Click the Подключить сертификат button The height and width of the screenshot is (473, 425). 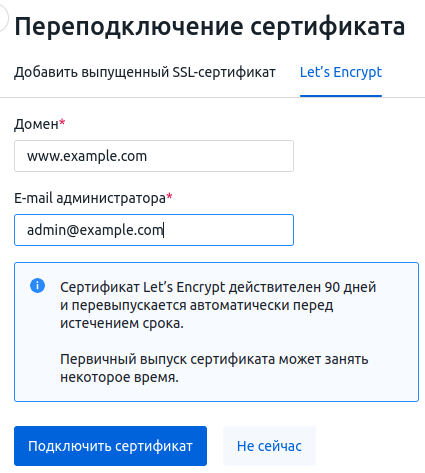pyautogui.click(x=110, y=446)
